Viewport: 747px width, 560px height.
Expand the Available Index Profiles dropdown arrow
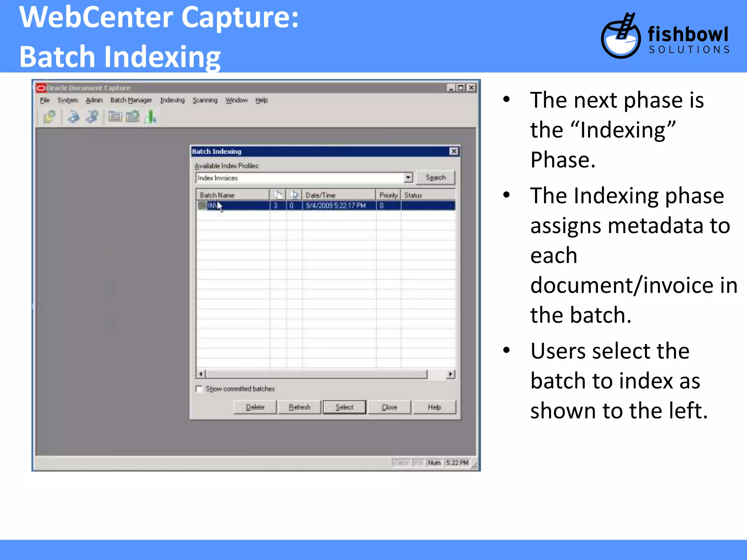point(408,178)
